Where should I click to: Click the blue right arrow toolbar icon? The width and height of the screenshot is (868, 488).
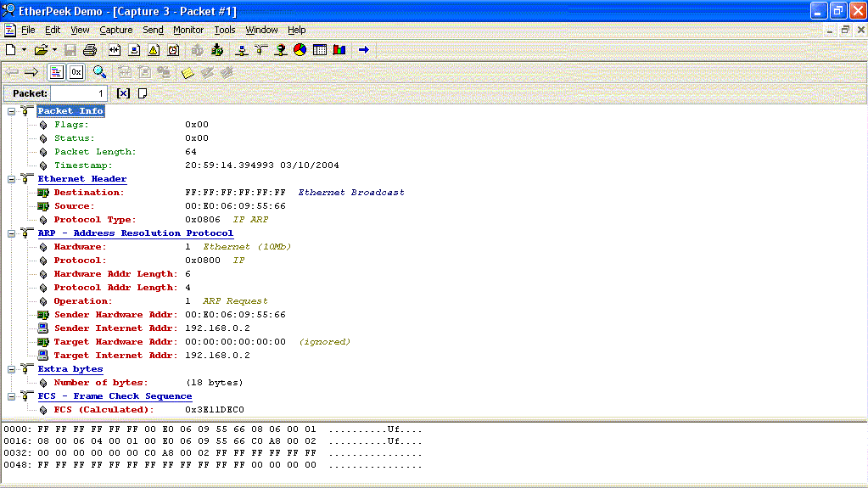click(x=364, y=50)
